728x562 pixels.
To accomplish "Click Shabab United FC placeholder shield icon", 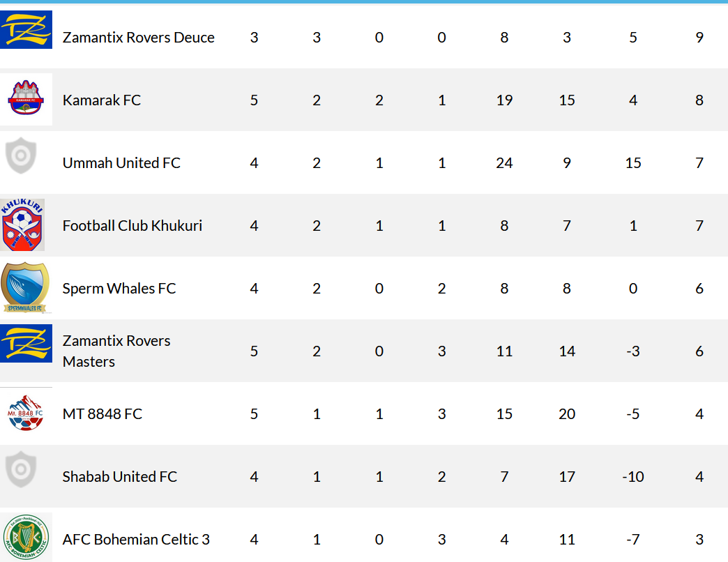I will tap(21, 469).
